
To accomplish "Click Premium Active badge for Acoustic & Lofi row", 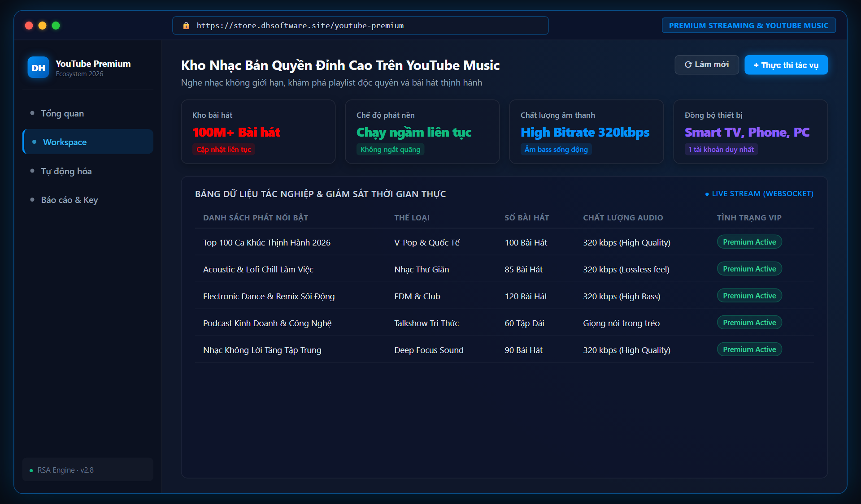I will (749, 269).
